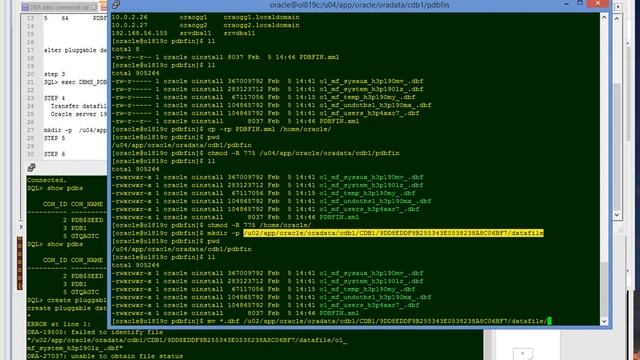The image size is (640, 360).
Task: Click the 'step 3' line in the editor
Action: [54, 74]
